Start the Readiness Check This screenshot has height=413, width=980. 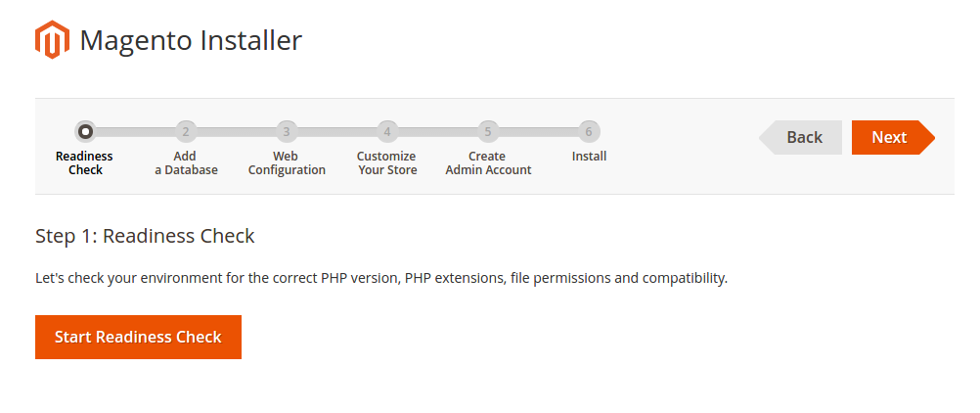(x=138, y=337)
